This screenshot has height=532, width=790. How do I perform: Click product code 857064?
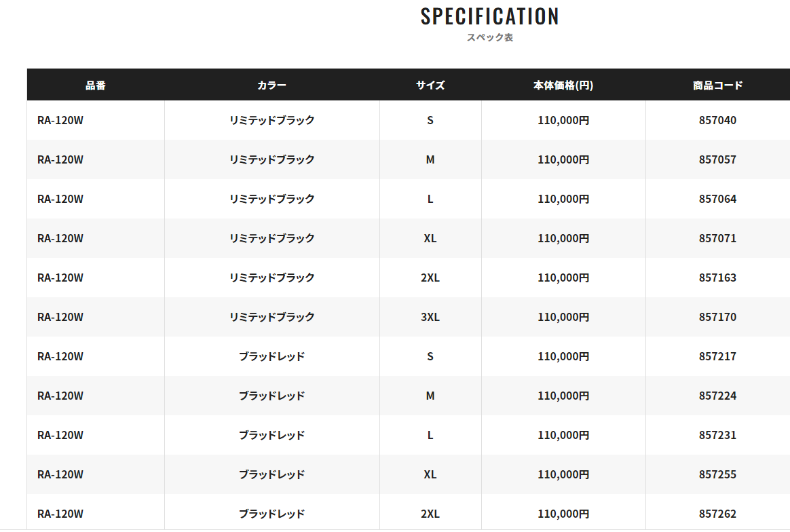coord(717,199)
